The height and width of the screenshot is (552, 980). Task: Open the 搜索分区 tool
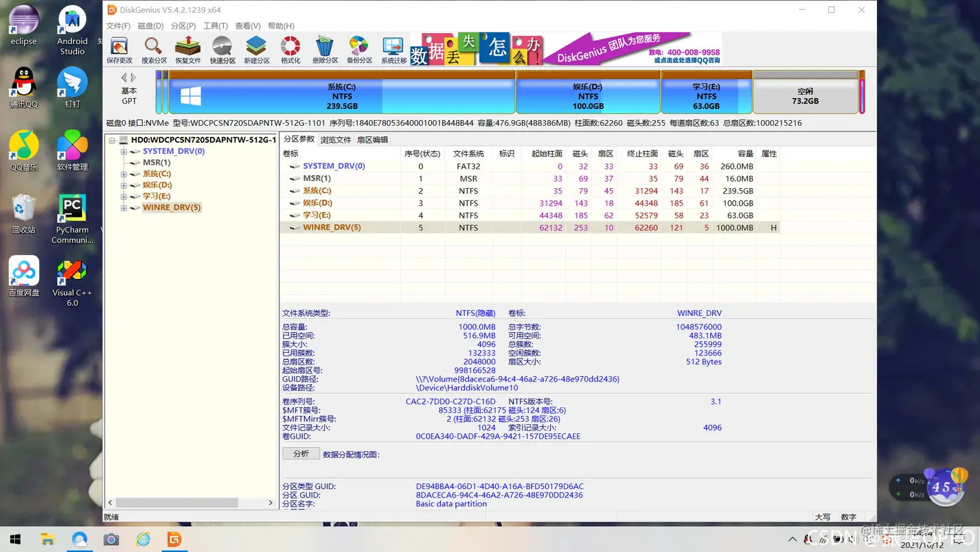pyautogui.click(x=154, y=50)
